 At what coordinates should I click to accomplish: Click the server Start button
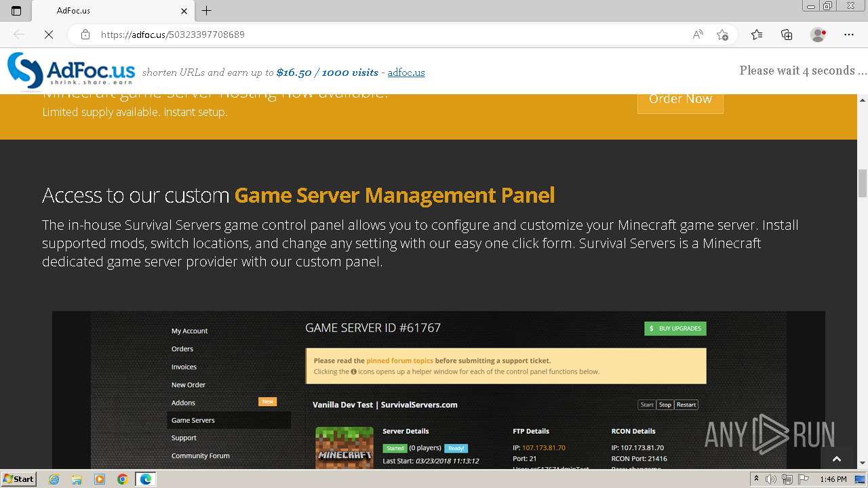pos(647,405)
